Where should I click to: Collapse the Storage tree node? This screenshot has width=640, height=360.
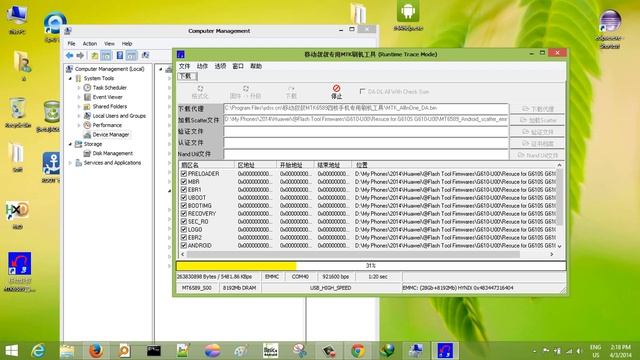(70, 144)
